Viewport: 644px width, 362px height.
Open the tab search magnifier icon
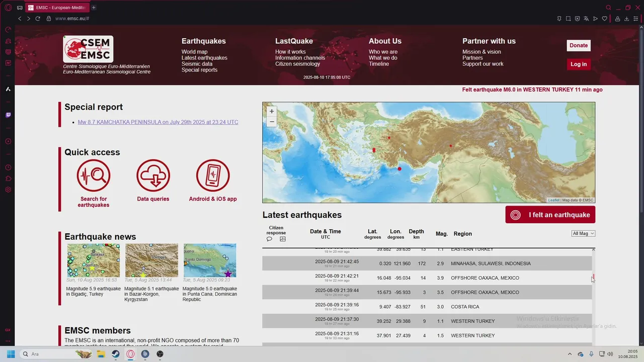coord(608,8)
